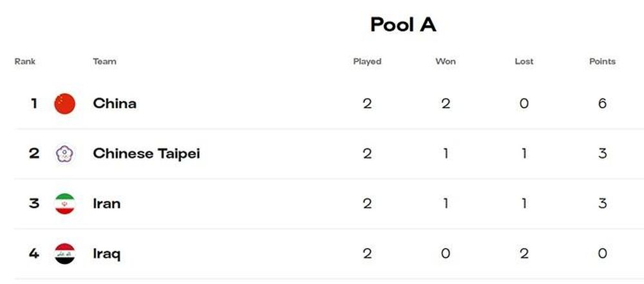Select the Iran team name
The height and width of the screenshot is (284, 644).
pos(107,204)
